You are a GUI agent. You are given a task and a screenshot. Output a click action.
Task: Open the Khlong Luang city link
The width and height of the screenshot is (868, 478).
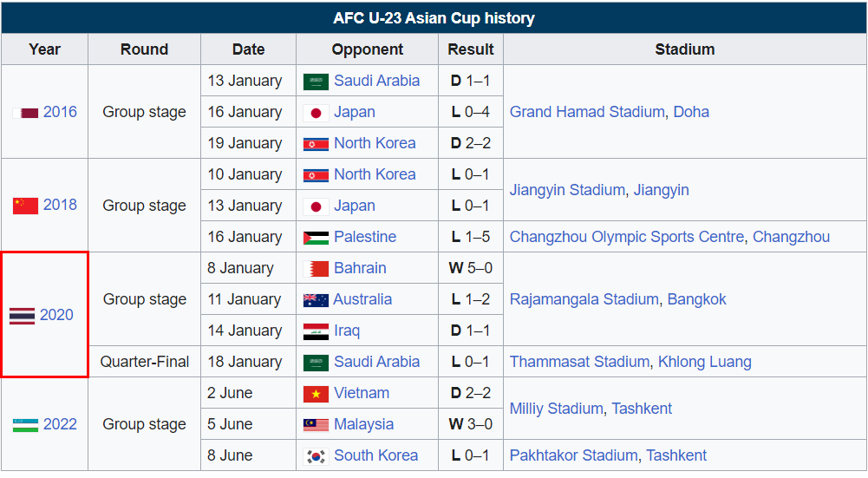pos(704,362)
